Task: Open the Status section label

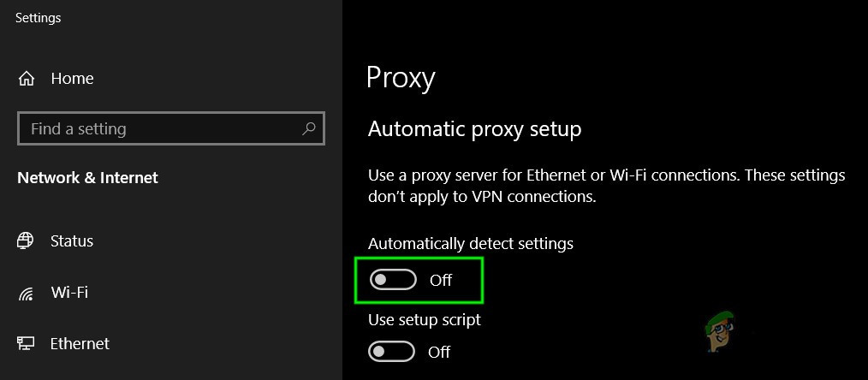Action: coord(72,241)
